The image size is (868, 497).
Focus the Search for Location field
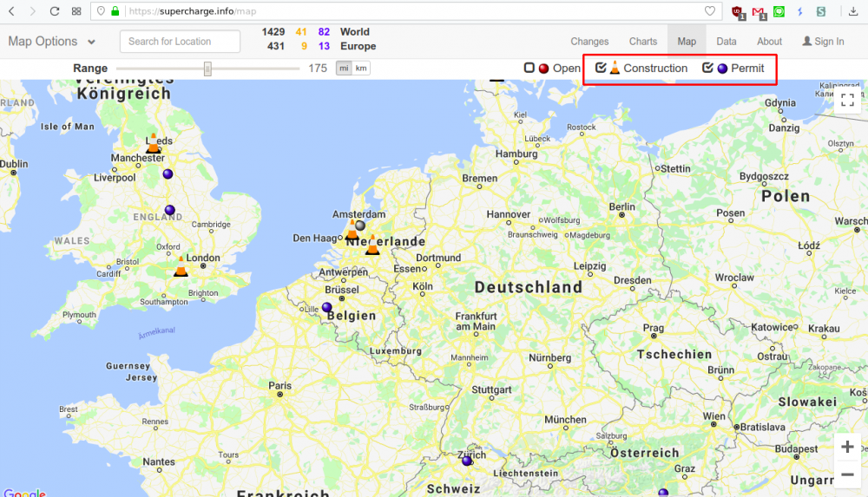point(180,42)
